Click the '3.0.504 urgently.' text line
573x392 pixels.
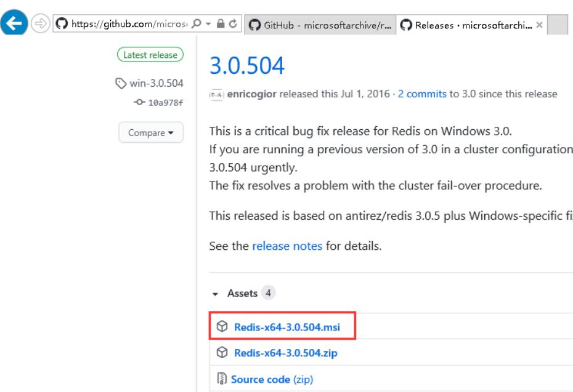click(x=253, y=167)
